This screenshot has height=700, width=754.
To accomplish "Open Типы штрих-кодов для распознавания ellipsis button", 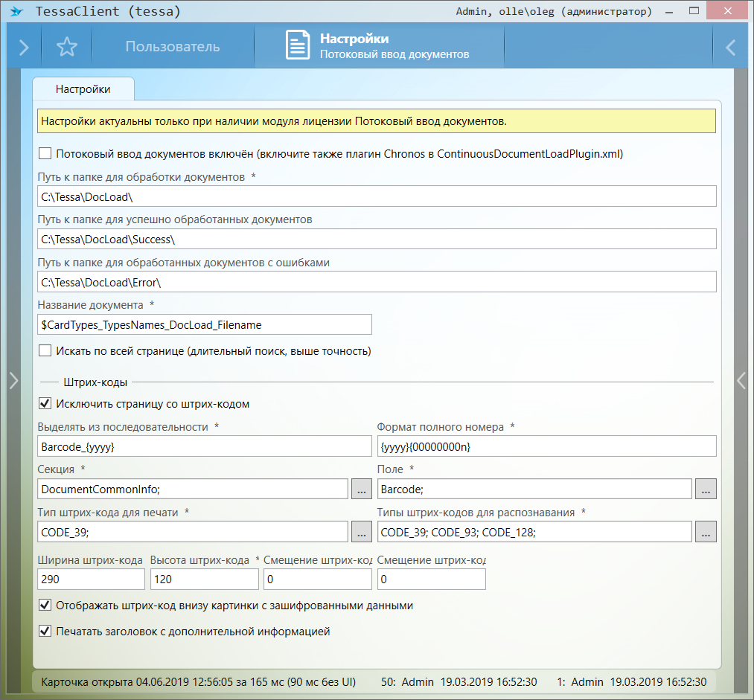I will (706, 532).
